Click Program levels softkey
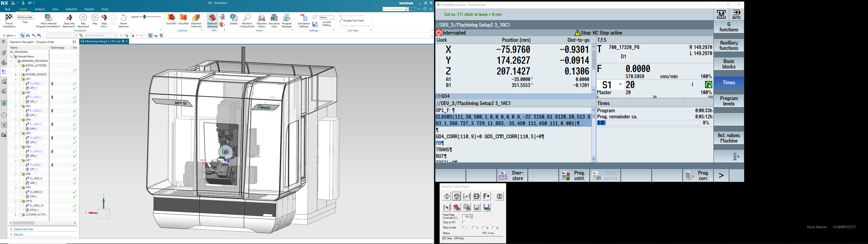868x244 pixels. pos(729,101)
